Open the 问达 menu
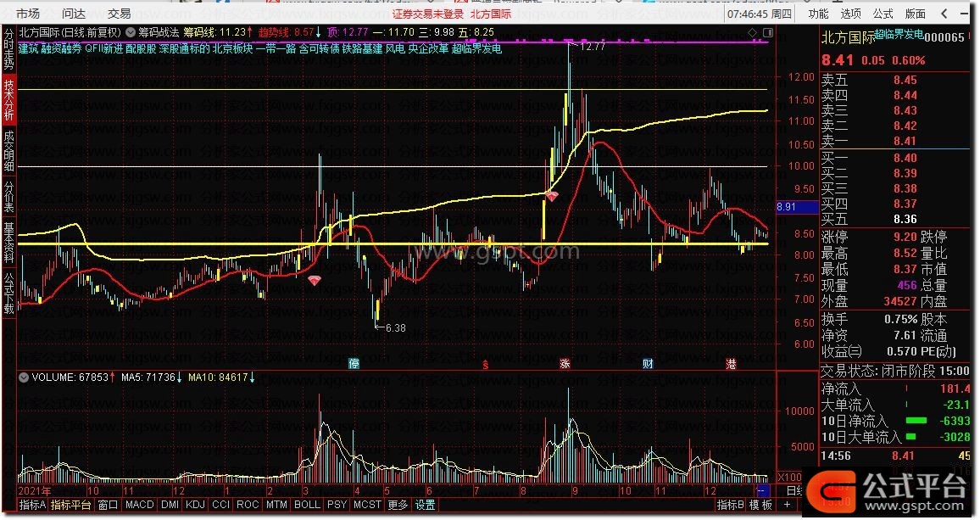The width and height of the screenshot is (980, 520). [x=74, y=13]
